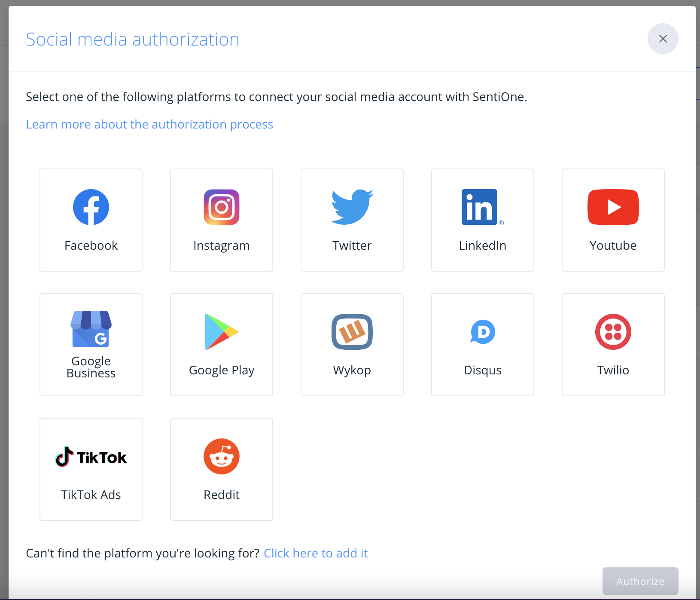Viewport: 700px width, 600px height.
Task: Click the Youtube label text
Action: click(613, 245)
